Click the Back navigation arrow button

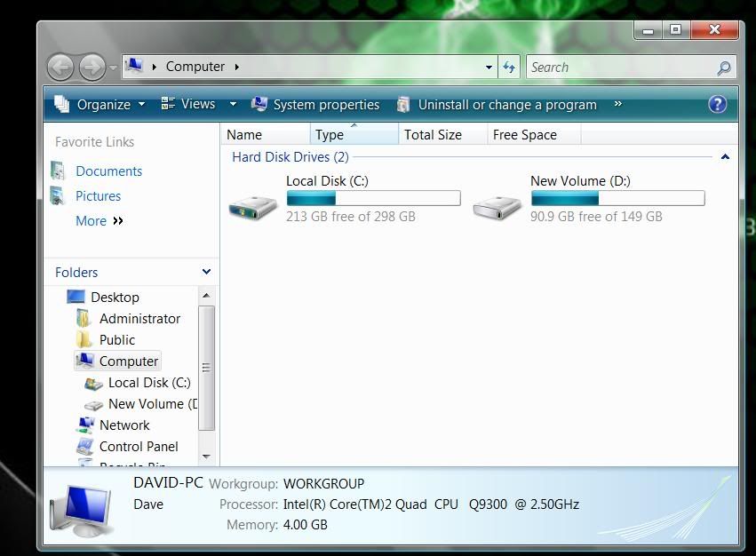[x=60, y=67]
